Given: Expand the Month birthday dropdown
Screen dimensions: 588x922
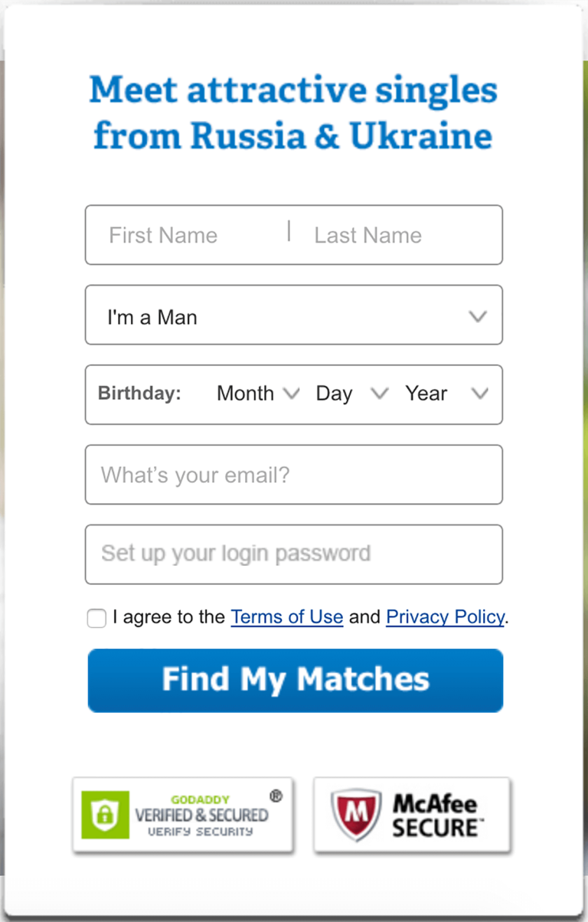Looking at the screenshot, I should click(258, 394).
